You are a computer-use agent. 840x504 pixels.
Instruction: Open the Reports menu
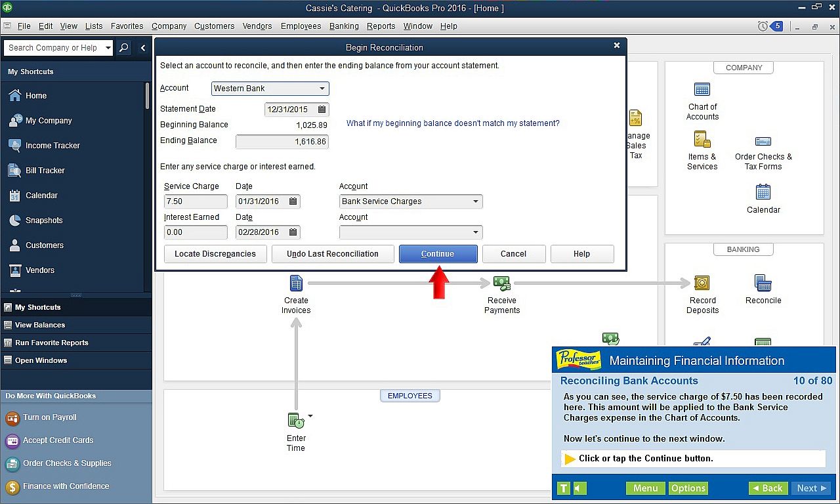(381, 26)
